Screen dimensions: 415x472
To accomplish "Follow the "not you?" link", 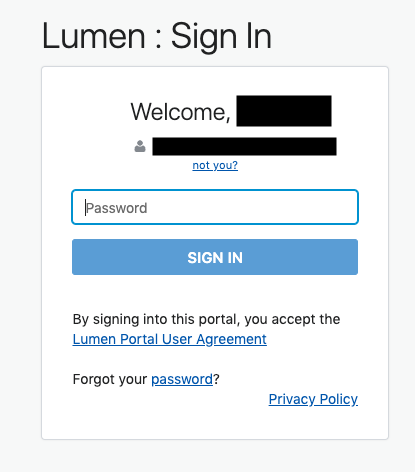I will point(215,165).
